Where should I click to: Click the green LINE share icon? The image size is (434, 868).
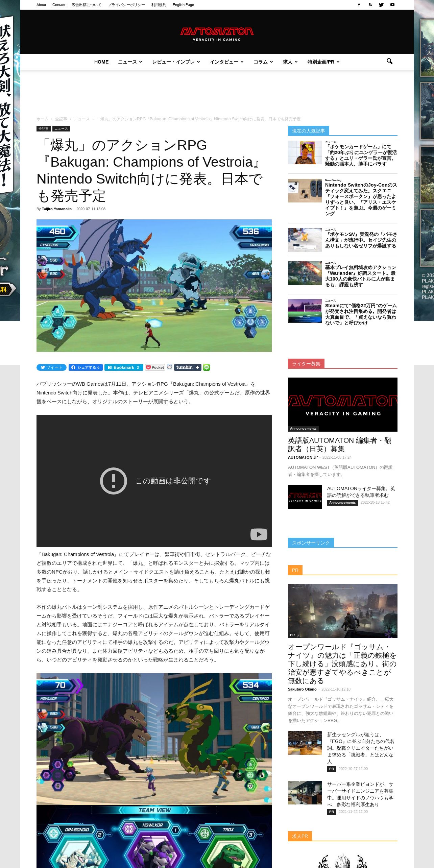click(x=207, y=367)
